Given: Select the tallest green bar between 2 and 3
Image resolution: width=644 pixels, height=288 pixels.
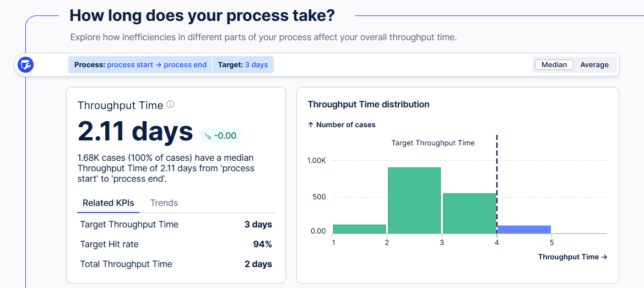Looking at the screenshot, I should (414, 200).
